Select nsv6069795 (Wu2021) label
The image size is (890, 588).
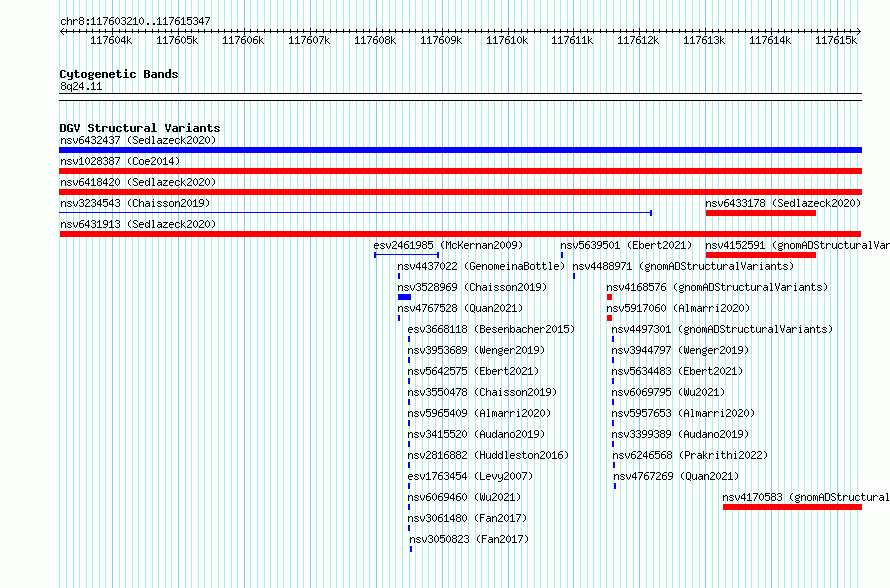(x=668, y=392)
